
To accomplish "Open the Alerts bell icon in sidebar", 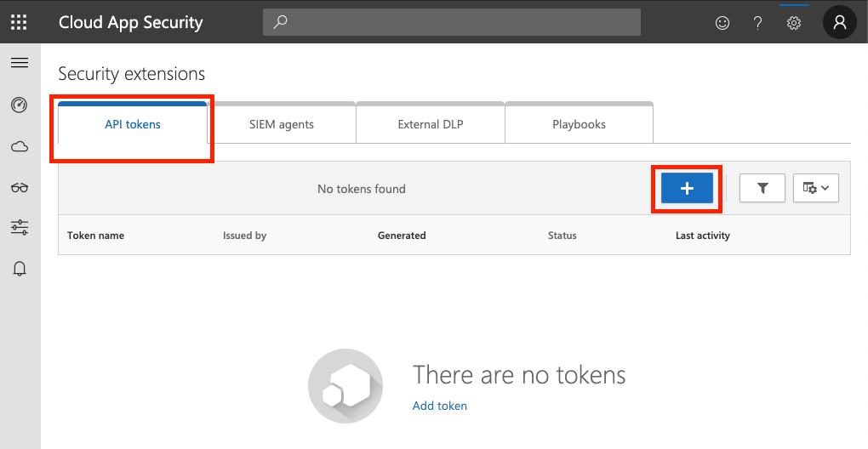I will [x=20, y=269].
